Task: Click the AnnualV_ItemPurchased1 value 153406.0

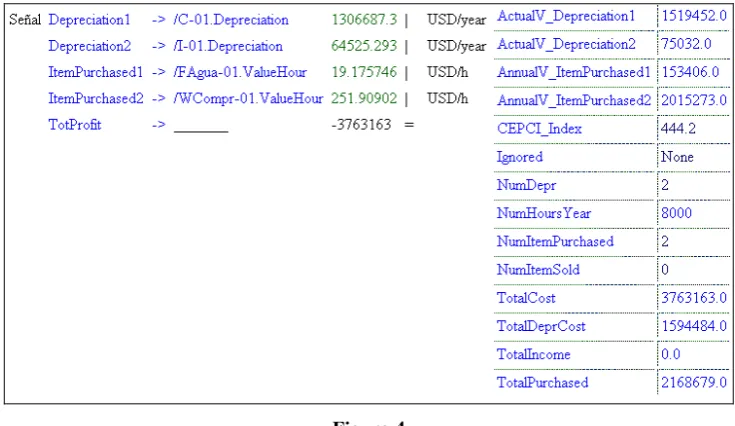Action: (690, 73)
